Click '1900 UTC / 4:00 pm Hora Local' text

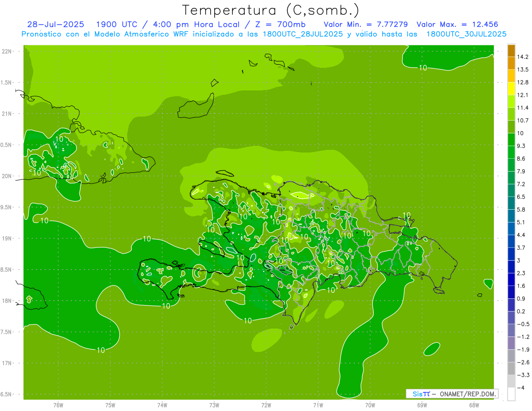point(168,25)
